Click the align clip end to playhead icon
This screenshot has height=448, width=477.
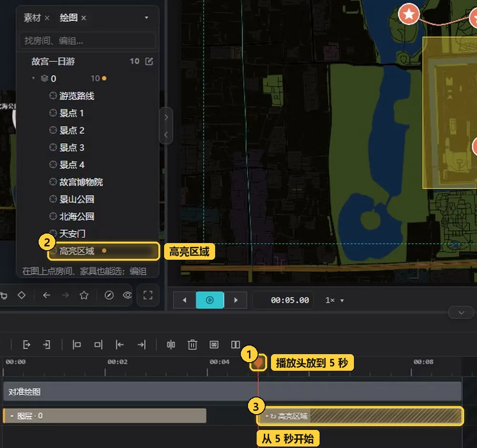click(x=98, y=345)
